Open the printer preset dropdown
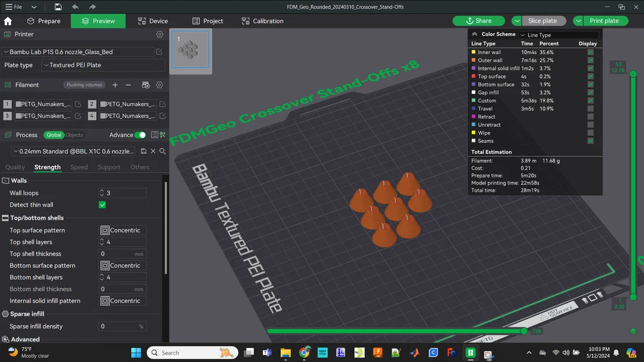644x362 pixels. (x=78, y=52)
